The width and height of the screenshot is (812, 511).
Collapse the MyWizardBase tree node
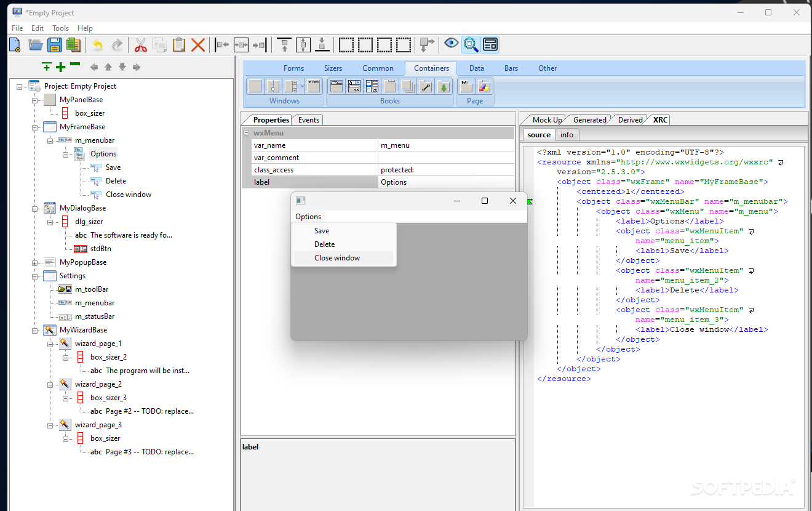(36, 330)
